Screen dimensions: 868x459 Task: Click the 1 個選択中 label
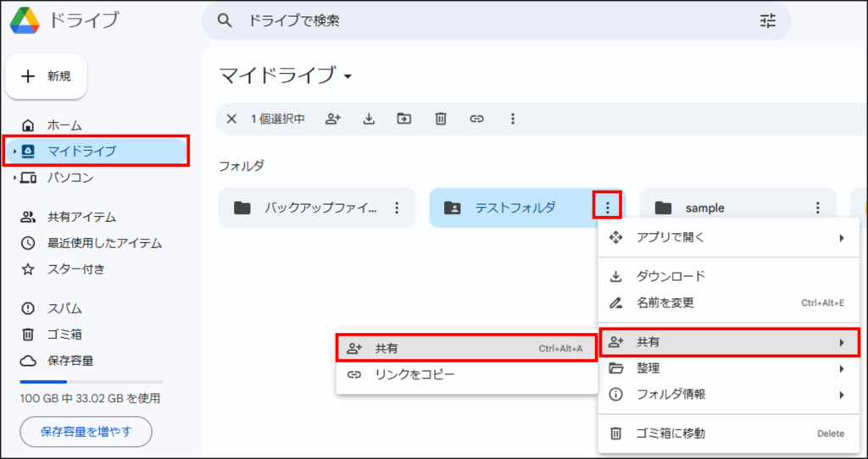pyautogui.click(x=277, y=119)
